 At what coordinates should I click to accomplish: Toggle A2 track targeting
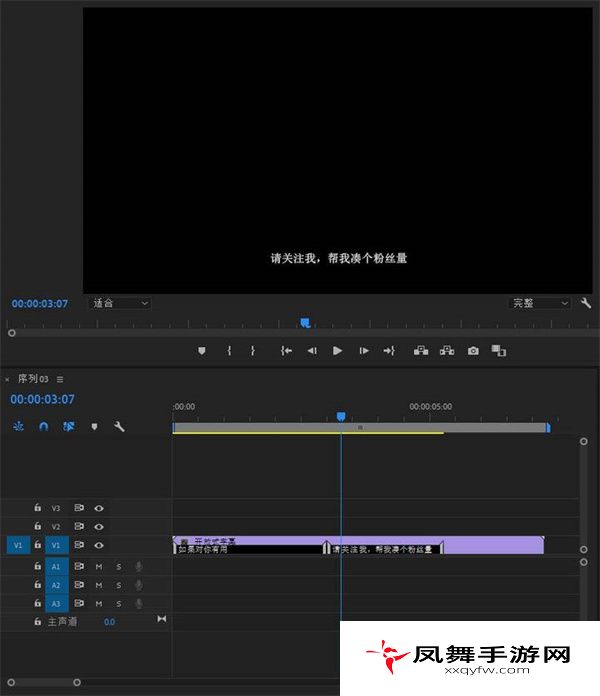click(56, 585)
